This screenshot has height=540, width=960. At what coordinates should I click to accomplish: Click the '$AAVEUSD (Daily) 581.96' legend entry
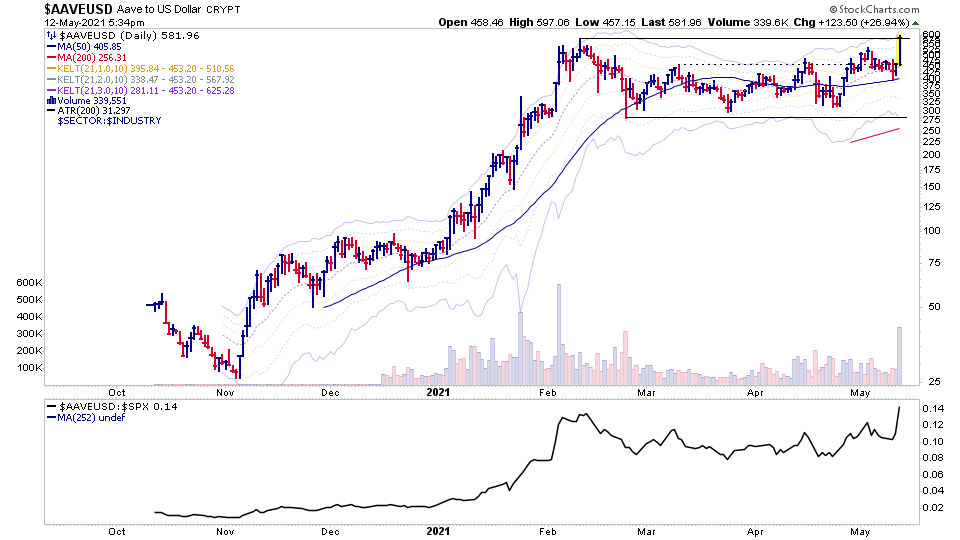coord(129,36)
